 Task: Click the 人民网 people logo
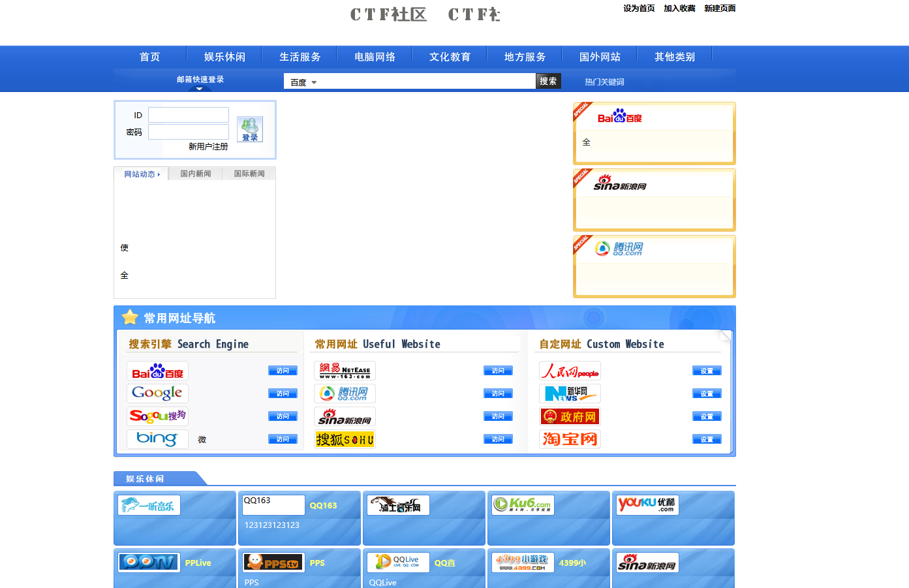570,371
